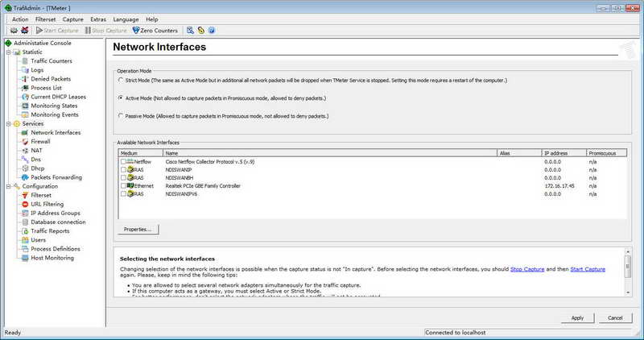Open Logs in the sidebar tree
The image size is (644, 340).
pos(37,70)
